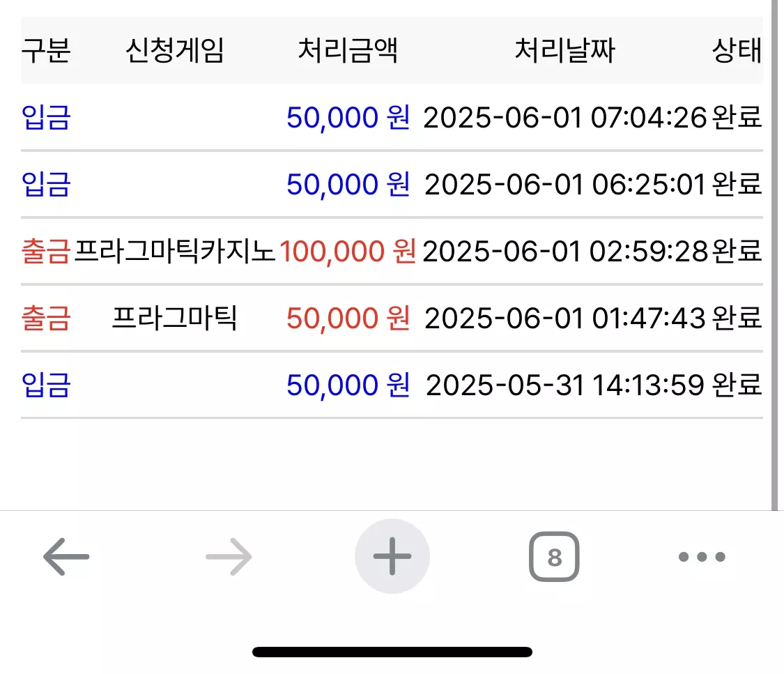Click date 2025-06-01 01:47:43
Image resolution: width=784 pixels, height=674 pixels.
click(565, 318)
